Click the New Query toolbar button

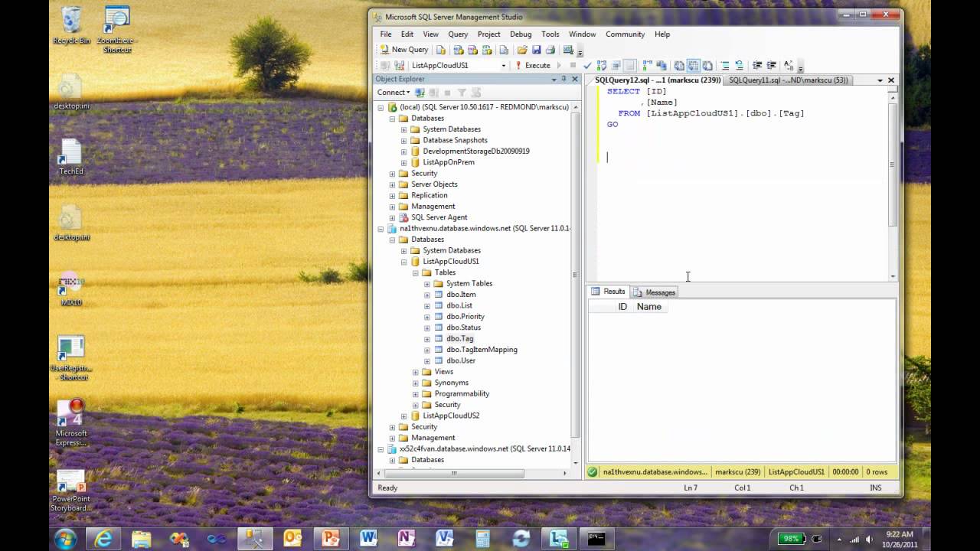click(404, 50)
